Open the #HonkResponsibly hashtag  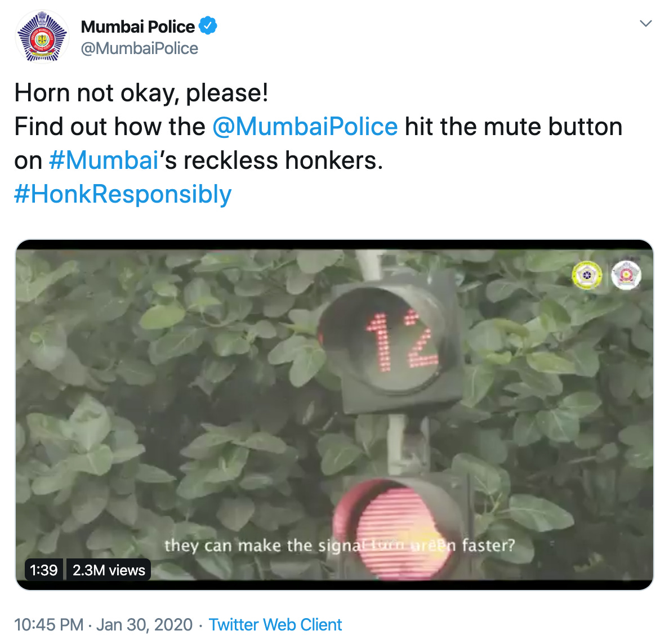[x=123, y=194]
